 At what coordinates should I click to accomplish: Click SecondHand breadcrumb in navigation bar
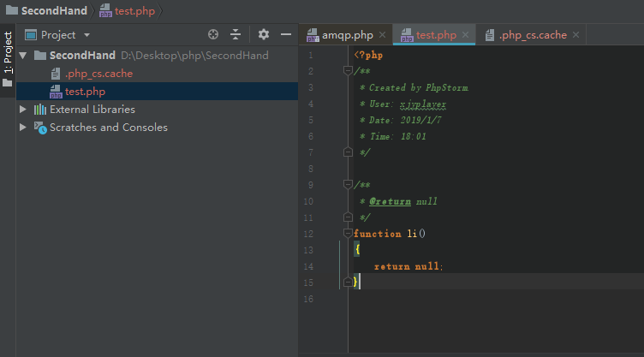(54, 10)
